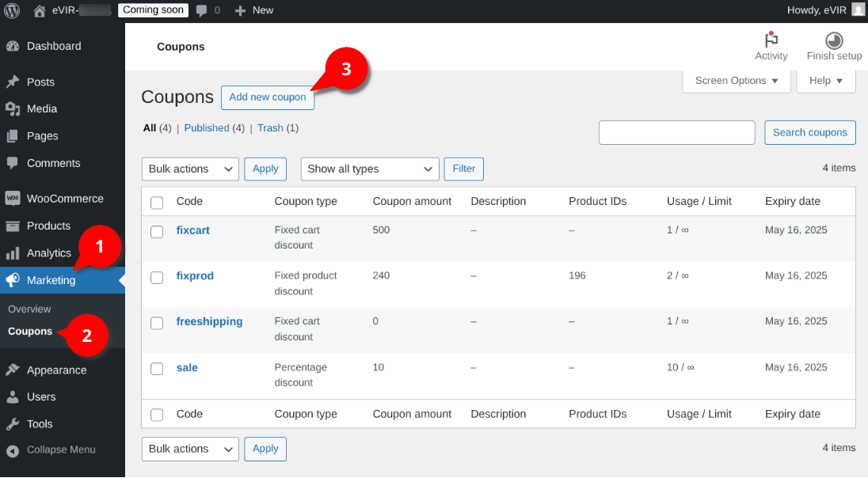Click the Finish setup progress icon
The width and height of the screenshot is (868, 478).
click(834, 40)
